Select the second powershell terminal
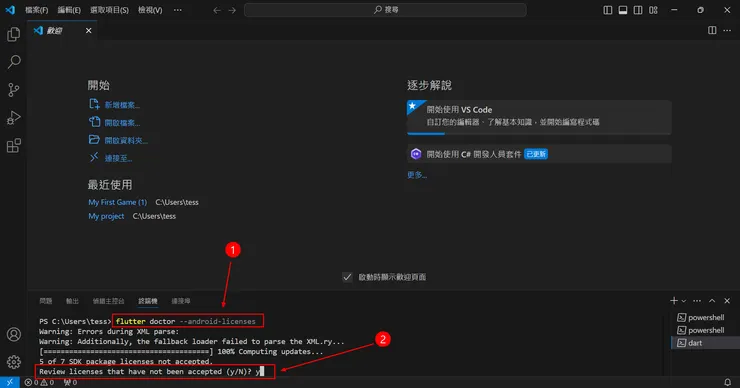740x388 pixels. click(x=705, y=330)
